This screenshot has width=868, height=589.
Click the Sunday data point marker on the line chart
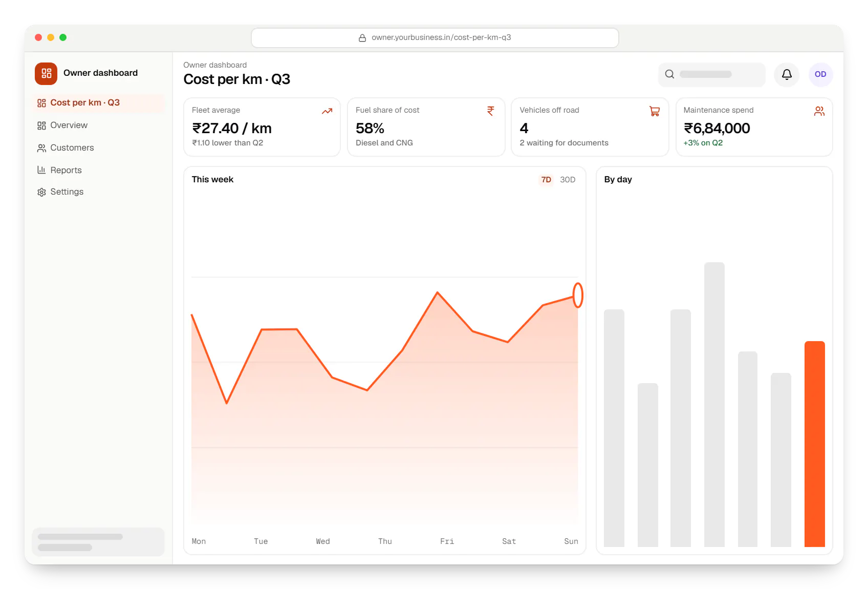click(578, 296)
